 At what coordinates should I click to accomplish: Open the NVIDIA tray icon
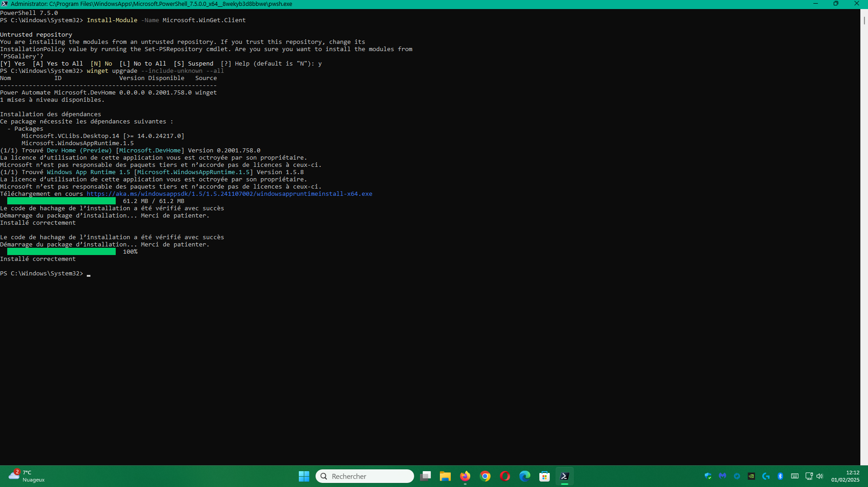tap(751, 476)
